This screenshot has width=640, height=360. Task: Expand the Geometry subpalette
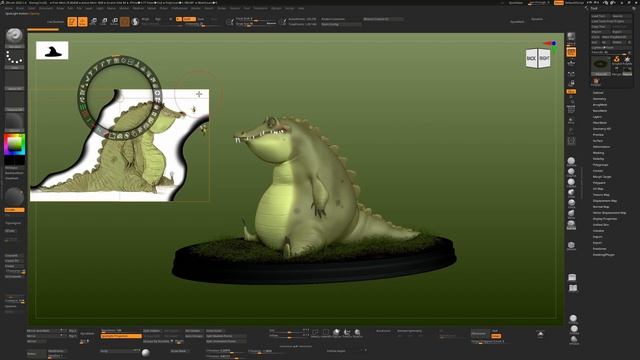tap(599, 99)
